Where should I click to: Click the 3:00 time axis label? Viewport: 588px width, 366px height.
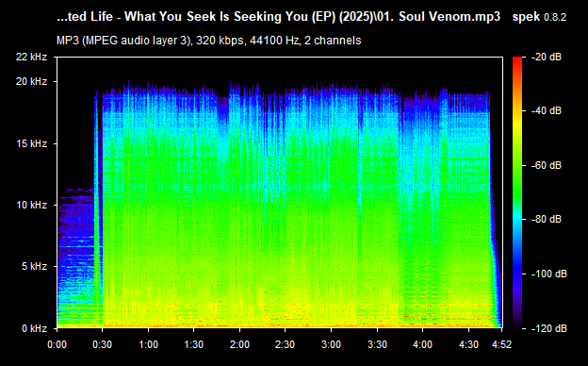click(x=331, y=344)
